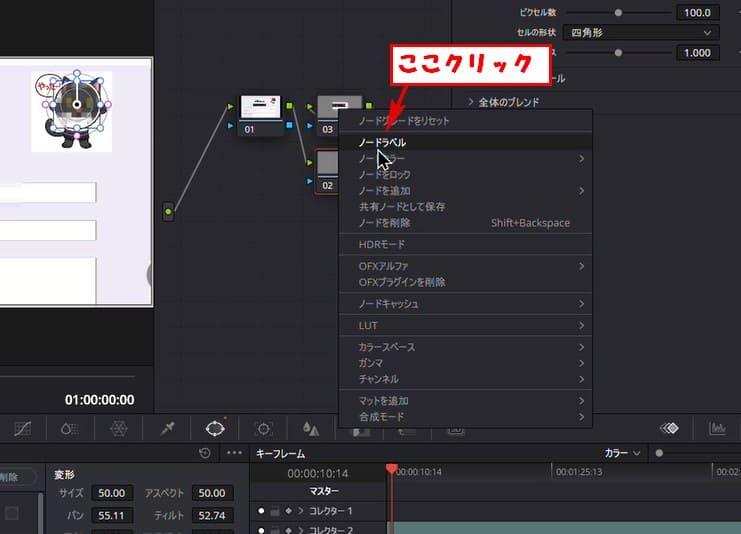This screenshot has height=534, width=741.
Task: Select node 01 in the node graph
Action: [x=260, y=109]
